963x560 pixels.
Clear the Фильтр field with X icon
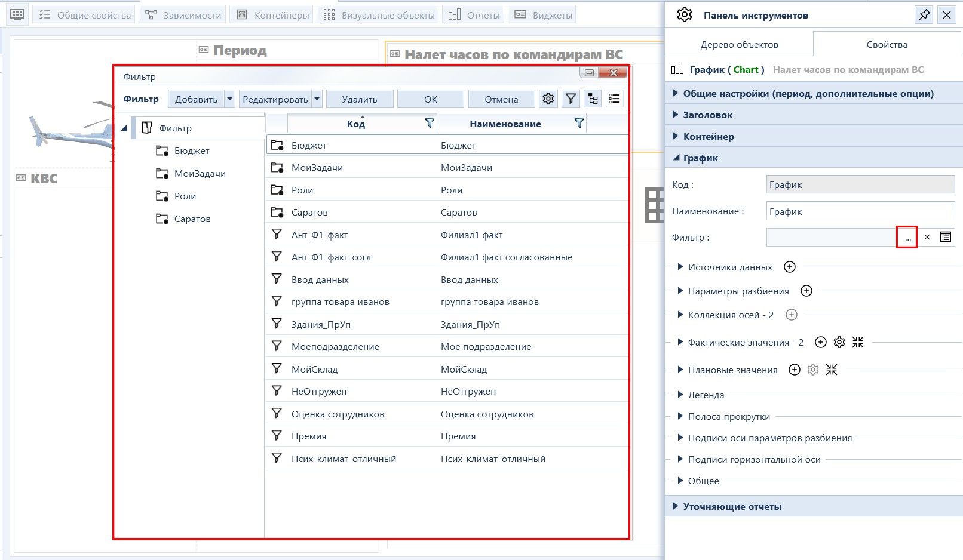[927, 237]
